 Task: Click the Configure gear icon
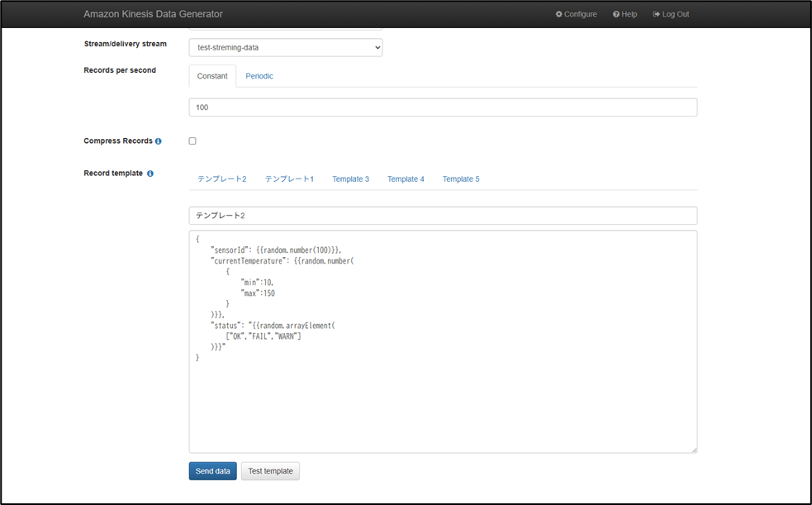click(x=558, y=14)
